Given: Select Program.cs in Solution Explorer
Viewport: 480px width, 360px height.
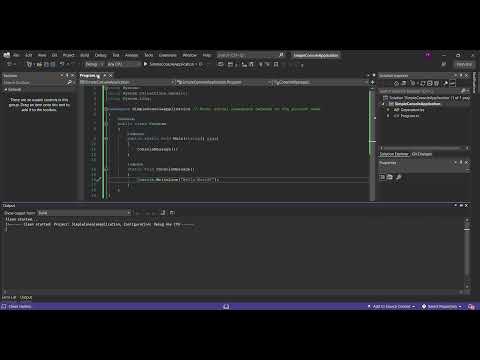Looking at the screenshot, I should (410, 116).
